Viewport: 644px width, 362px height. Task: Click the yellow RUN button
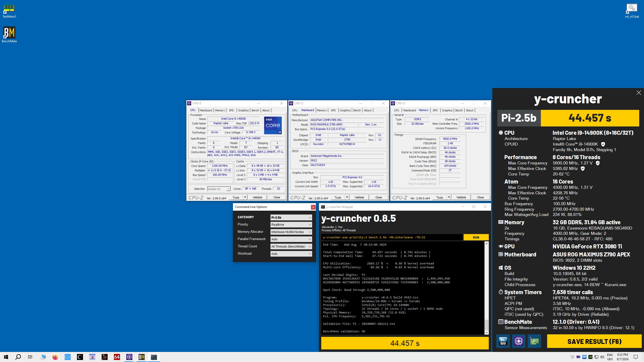pos(476,237)
